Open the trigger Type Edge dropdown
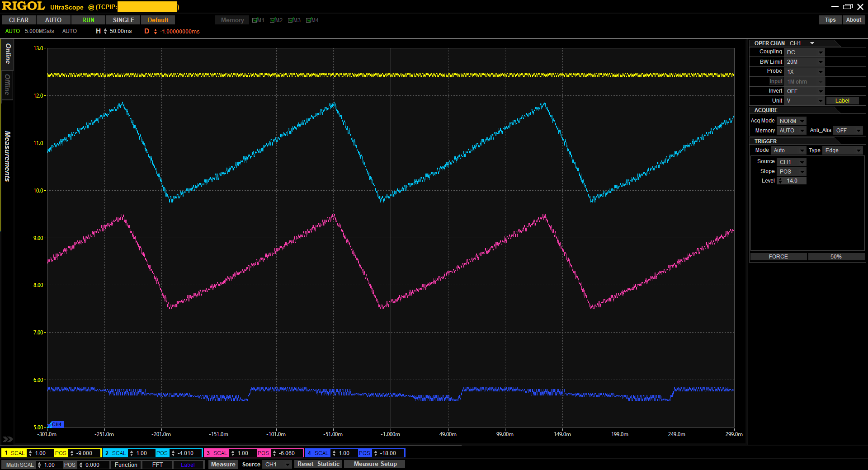The width and height of the screenshot is (868, 470). 843,150
